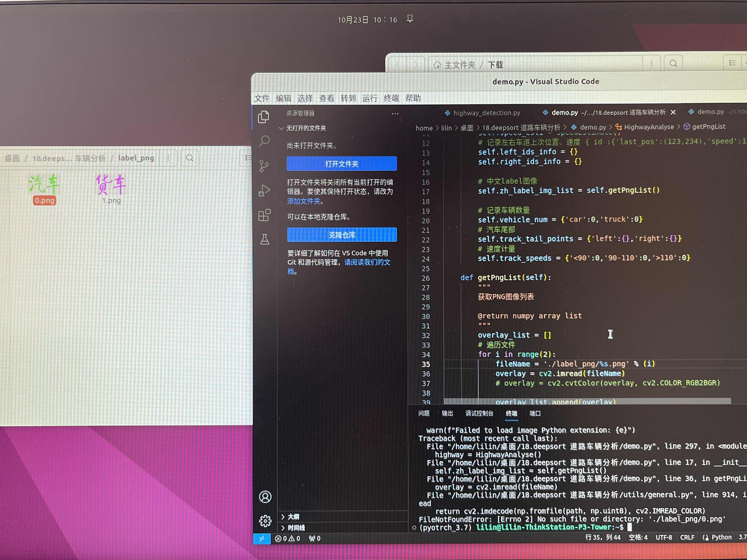Open the Search view in activity bar
This screenshot has width=747, height=560.
[264, 141]
